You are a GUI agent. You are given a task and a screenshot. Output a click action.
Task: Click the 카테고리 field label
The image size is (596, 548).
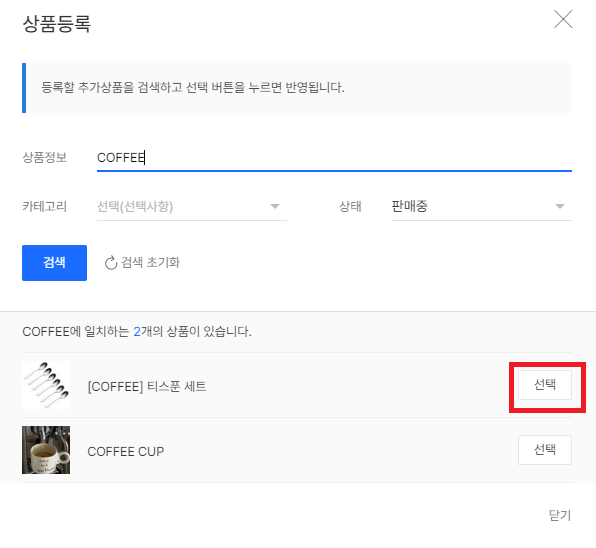click(x=44, y=206)
